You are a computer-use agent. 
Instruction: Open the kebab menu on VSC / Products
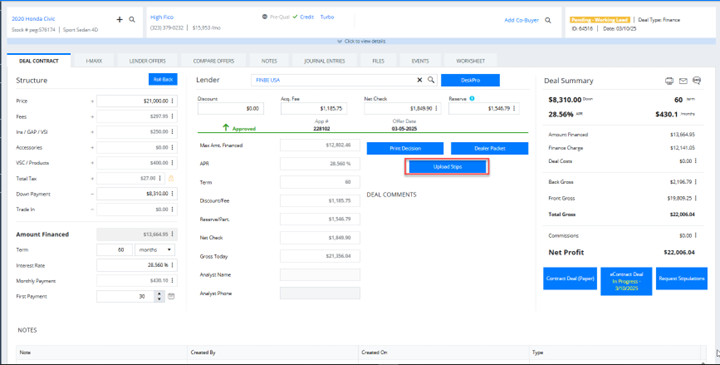173,163
